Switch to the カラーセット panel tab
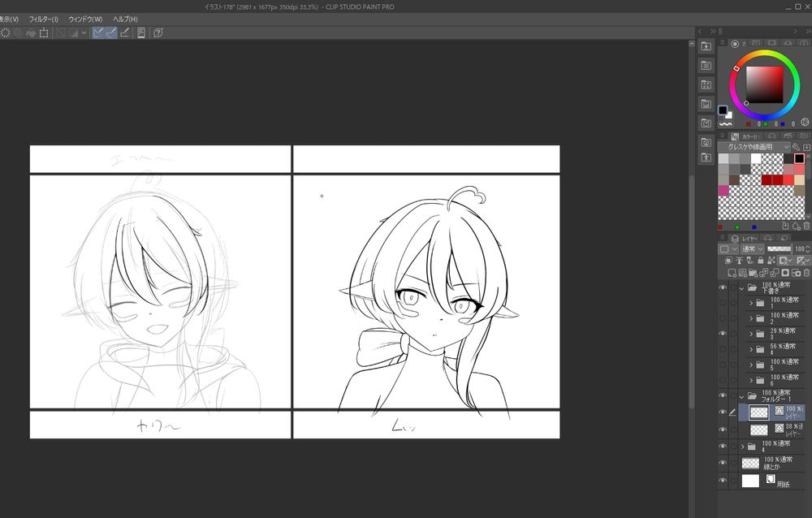Image resolution: width=812 pixels, height=518 pixels. [x=745, y=136]
